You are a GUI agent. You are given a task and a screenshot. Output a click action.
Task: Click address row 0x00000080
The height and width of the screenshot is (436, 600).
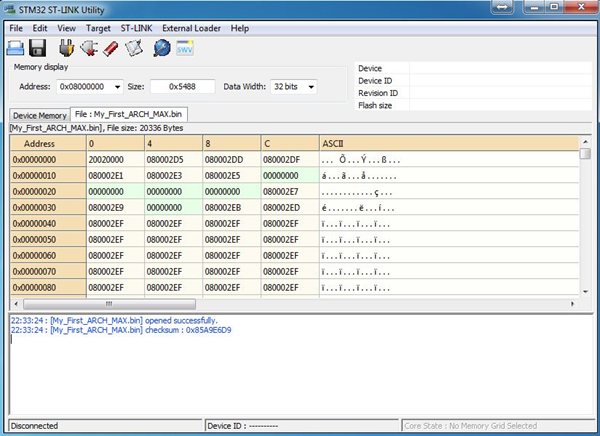click(48, 287)
